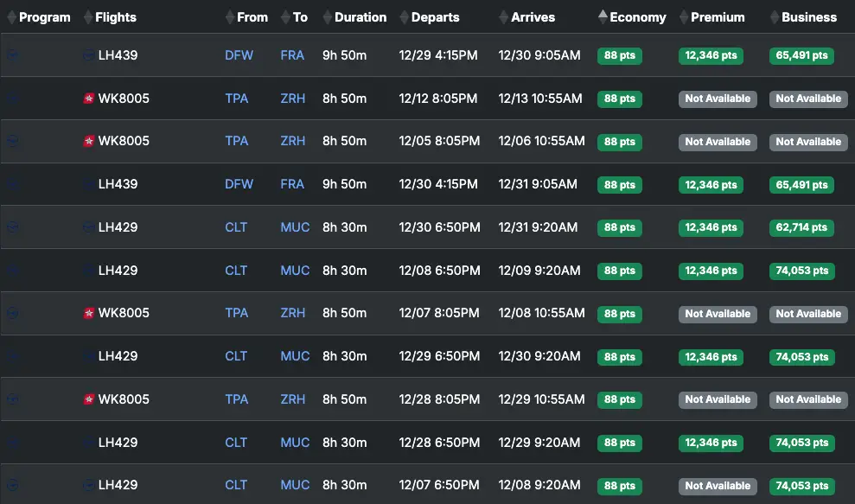855x504 pixels.
Task: Pick the 12,346 pts Premium fare departing 12/30 from DFW
Action: click(x=711, y=185)
